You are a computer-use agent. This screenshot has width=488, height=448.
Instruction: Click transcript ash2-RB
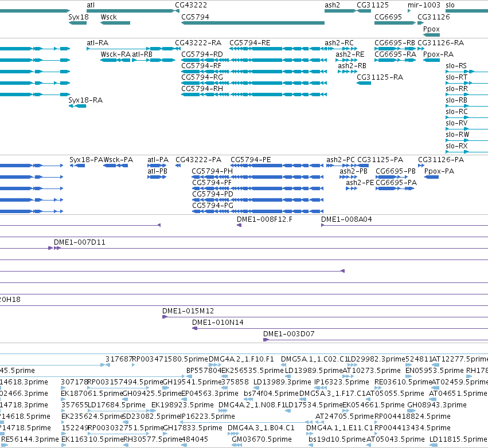(352, 66)
